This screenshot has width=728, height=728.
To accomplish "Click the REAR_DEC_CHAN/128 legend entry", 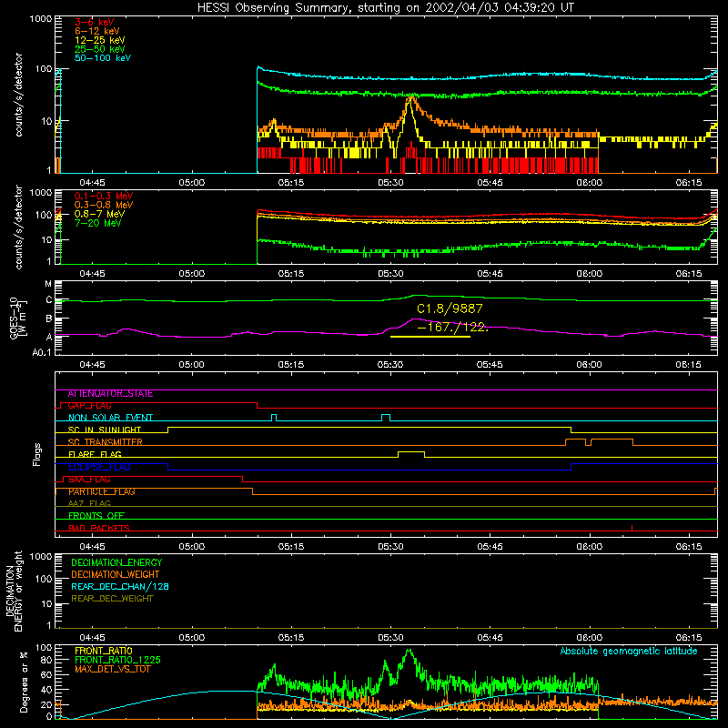I will pyautogui.click(x=120, y=586).
